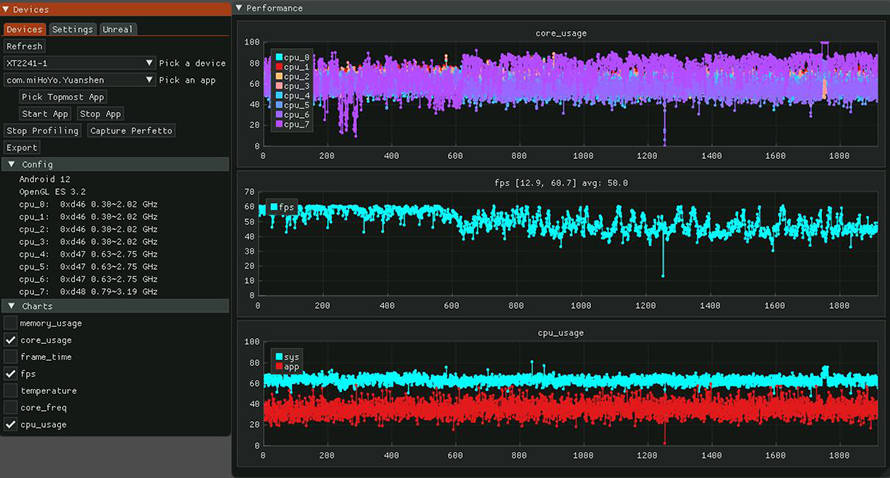Enable the temperature chart checkbox

point(10,391)
